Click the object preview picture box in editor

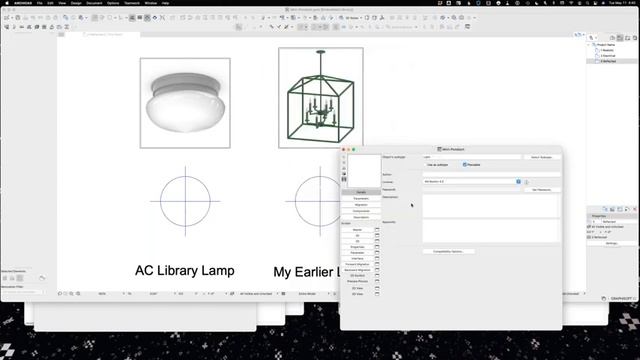364,171
